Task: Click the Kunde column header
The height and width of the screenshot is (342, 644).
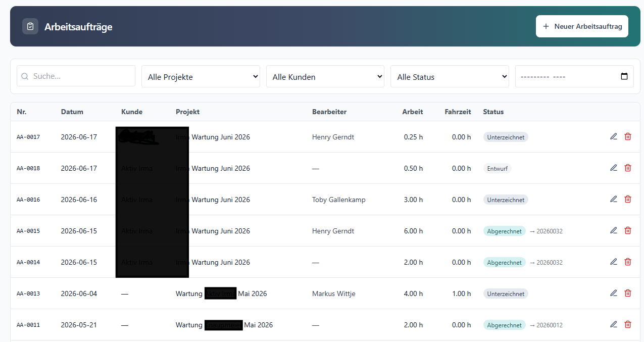Action: 132,112
